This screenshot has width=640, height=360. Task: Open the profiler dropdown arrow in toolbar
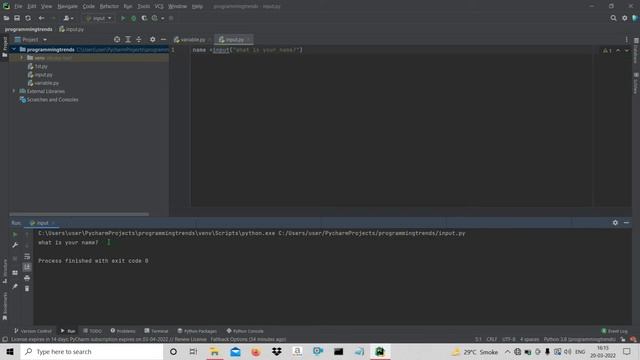tap(162, 18)
